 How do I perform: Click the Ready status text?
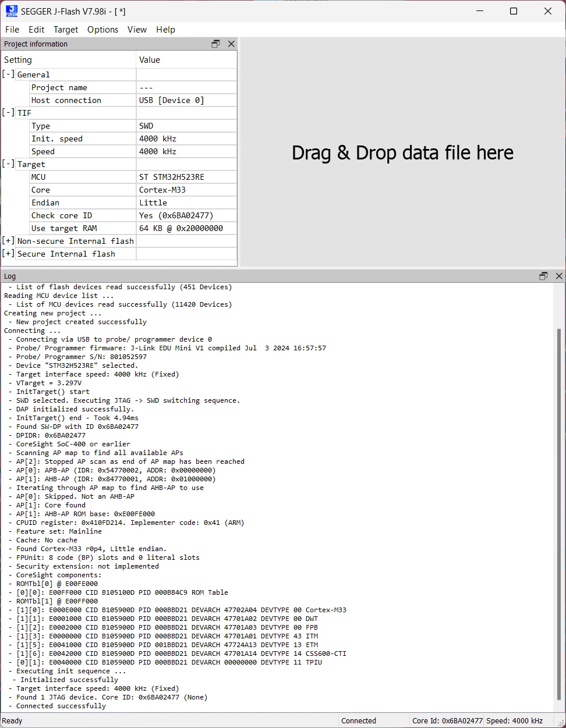coord(12,720)
